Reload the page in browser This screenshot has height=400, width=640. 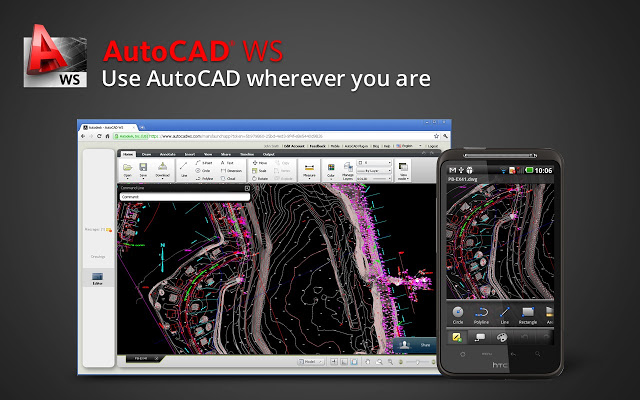point(99,136)
